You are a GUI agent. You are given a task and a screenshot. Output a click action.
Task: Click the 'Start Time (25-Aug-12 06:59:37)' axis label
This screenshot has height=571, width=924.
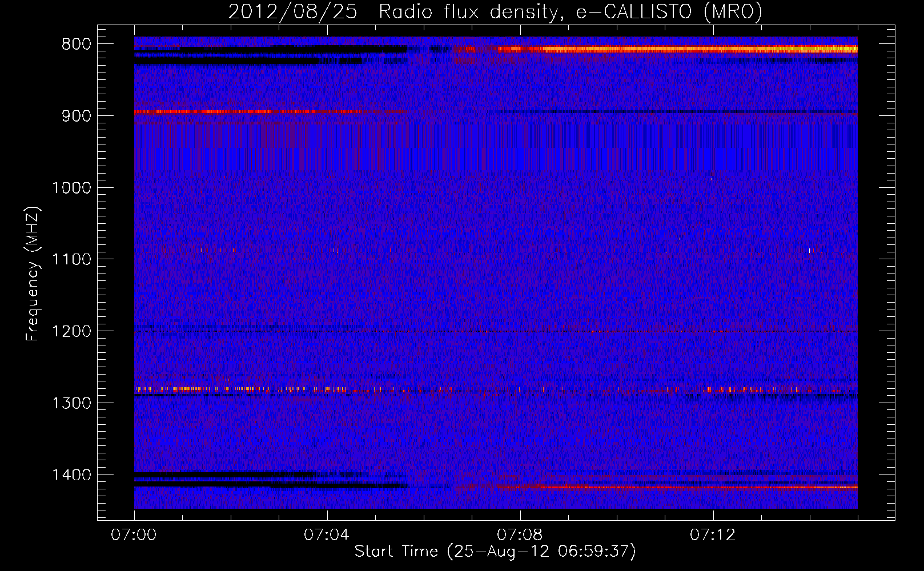(x=495, y=551)
